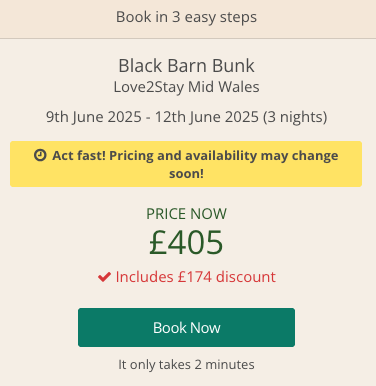Screen dimensions: 376x386
Task: Click the clock icon in yellow banner
Action: pos(40,155)
